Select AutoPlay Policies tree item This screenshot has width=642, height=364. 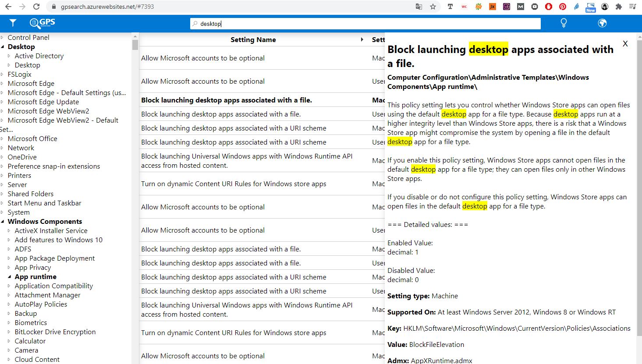(41, 304)
